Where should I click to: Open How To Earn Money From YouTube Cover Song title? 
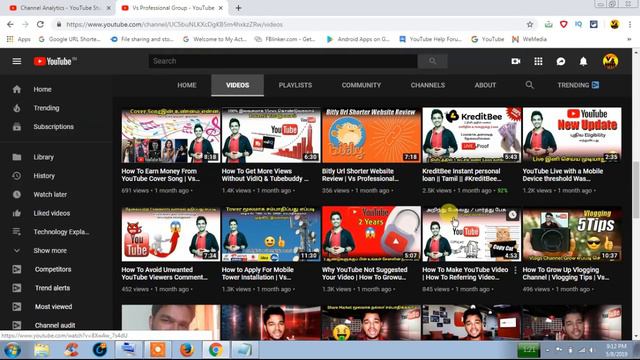point(160,175)
